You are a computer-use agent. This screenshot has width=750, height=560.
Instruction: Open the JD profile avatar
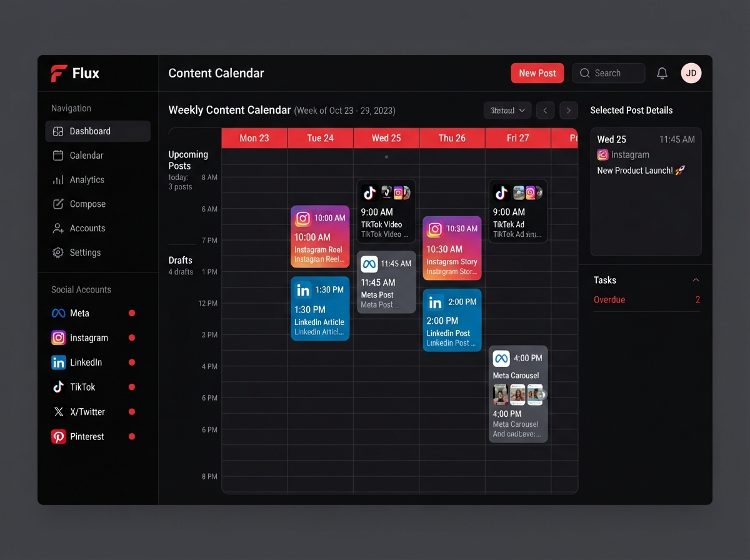[691, 73]
